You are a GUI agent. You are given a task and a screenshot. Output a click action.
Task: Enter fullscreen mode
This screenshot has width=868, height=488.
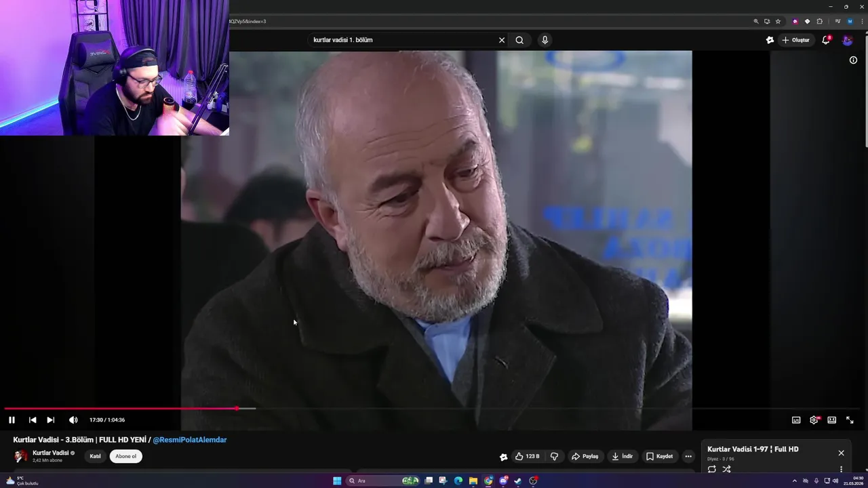(x=850, y=420)
